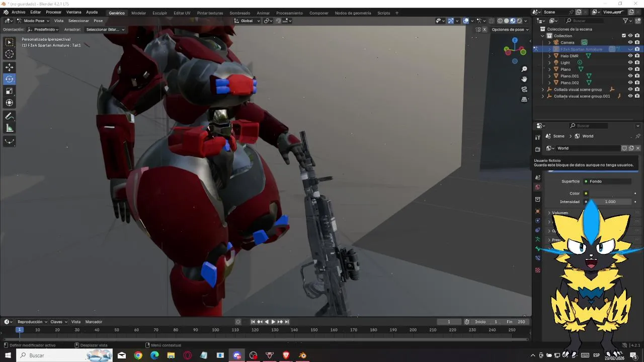Open Global orientation dropdown
This screenshot has height=362, width=644.
click(247, 21)
